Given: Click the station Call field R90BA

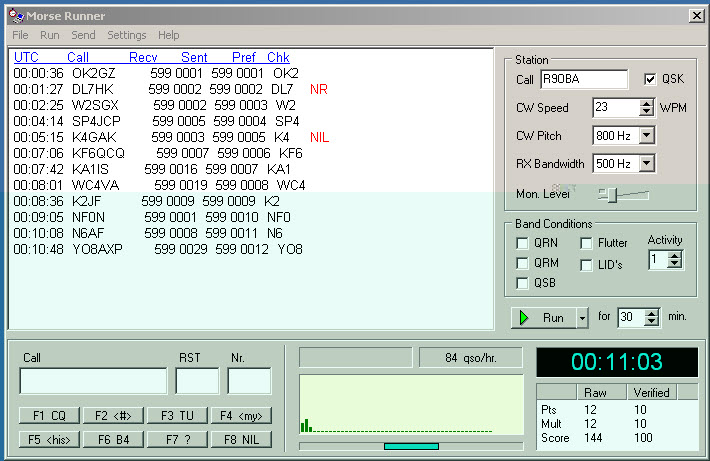Looking at the screenshot, I should point(583,79).
